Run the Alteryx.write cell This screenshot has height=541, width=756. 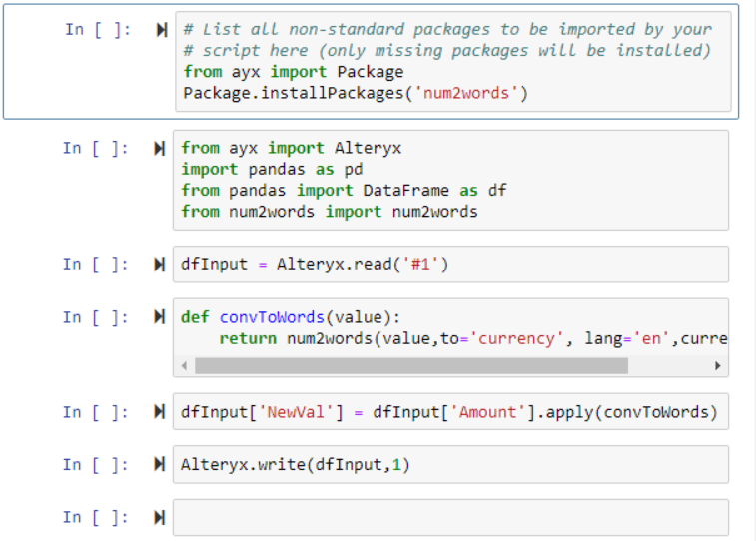click(158, 465)
